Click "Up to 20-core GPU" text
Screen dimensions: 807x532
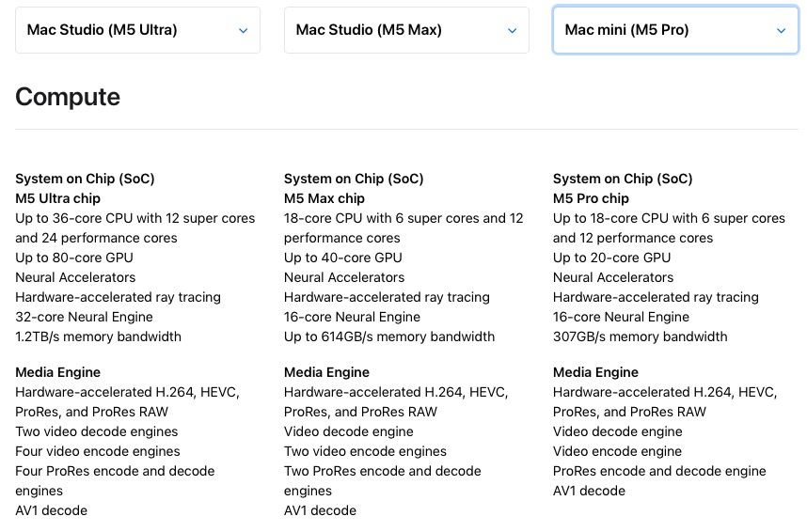tap(612, 258)
